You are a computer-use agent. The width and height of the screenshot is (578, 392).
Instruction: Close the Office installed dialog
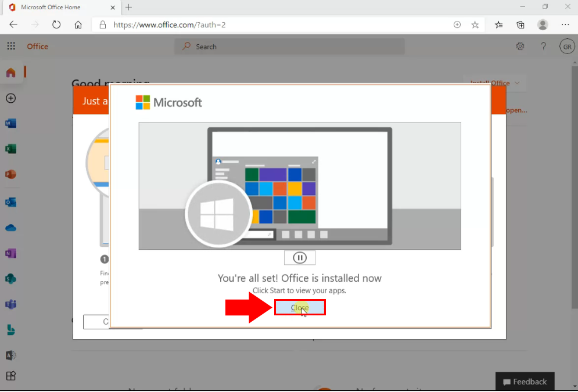[x=300, y=307]
